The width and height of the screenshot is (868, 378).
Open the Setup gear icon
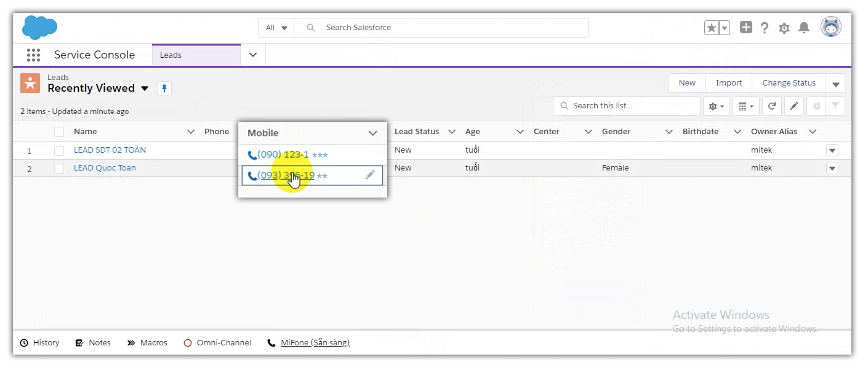784,28
